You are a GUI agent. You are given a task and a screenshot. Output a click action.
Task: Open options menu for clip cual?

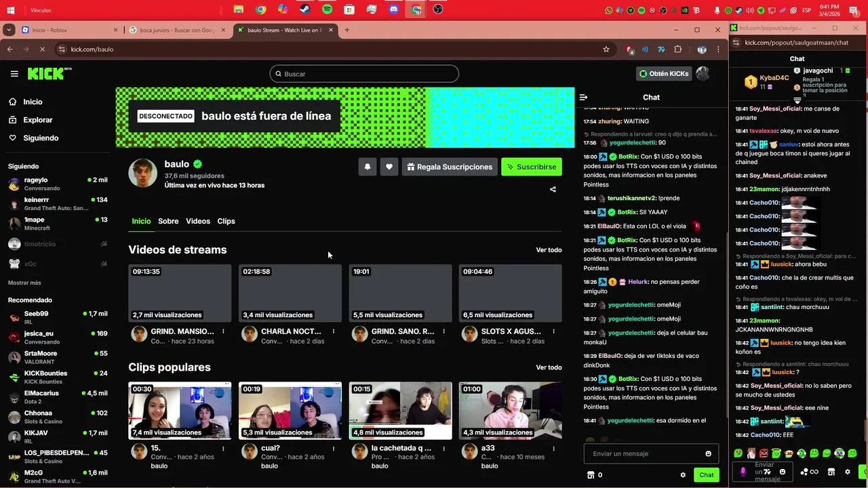tap(334, 449)
